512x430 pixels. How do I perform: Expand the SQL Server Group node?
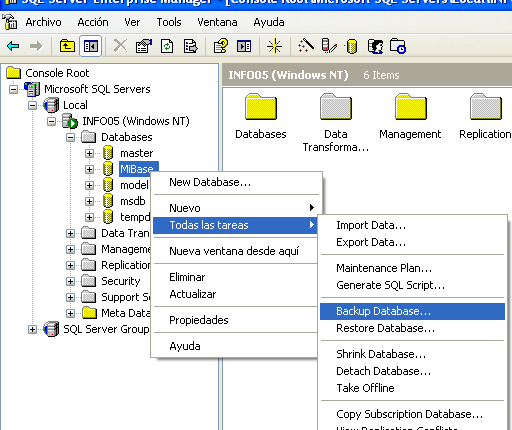[32, 329]
